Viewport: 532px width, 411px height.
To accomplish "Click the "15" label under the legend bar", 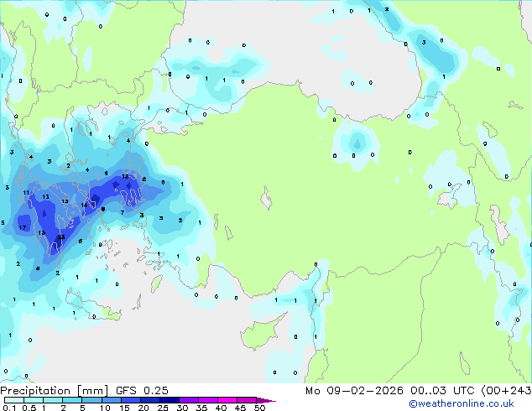I will click(x=124, y=408).
